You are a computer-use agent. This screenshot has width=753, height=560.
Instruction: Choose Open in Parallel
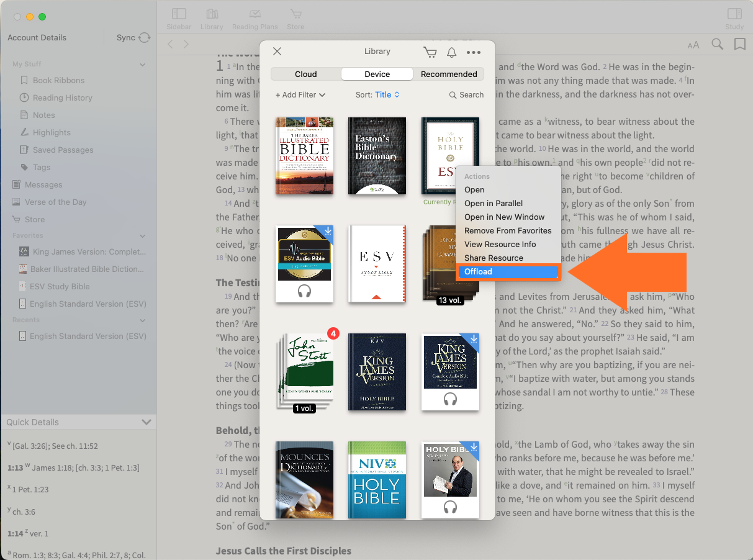[494, 204]
